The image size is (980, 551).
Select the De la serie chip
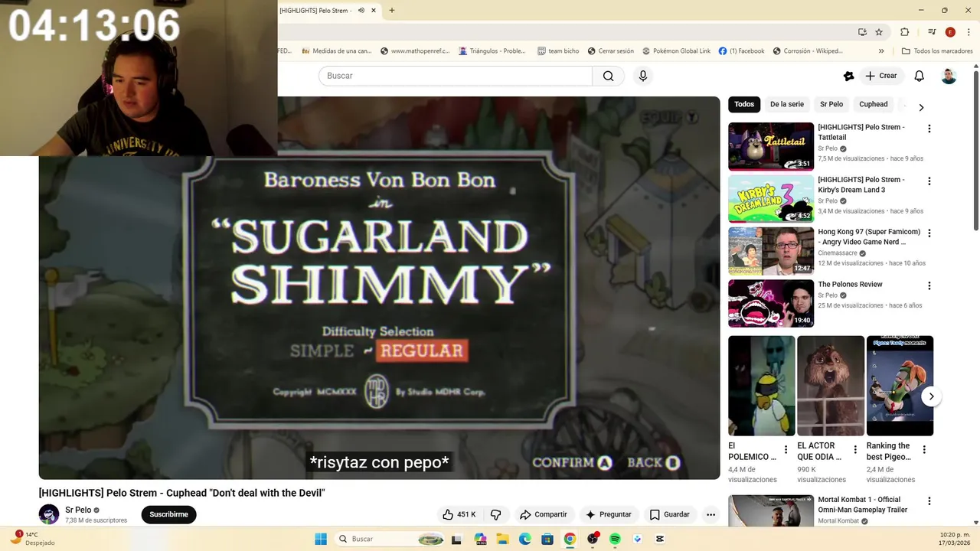pos(787,104)
